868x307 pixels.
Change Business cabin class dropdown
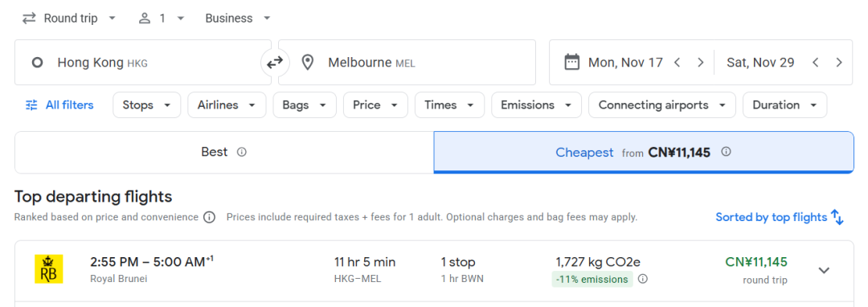[x=238, y=18]
